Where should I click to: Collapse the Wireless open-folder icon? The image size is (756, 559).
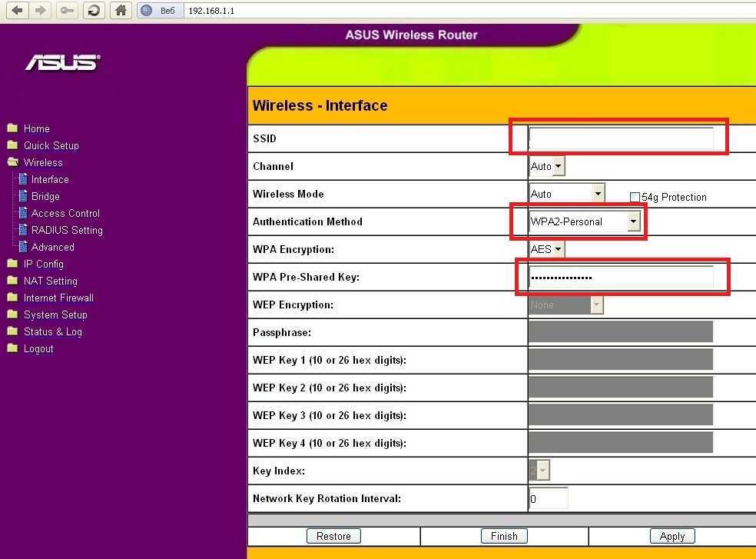tap(12, 162)
